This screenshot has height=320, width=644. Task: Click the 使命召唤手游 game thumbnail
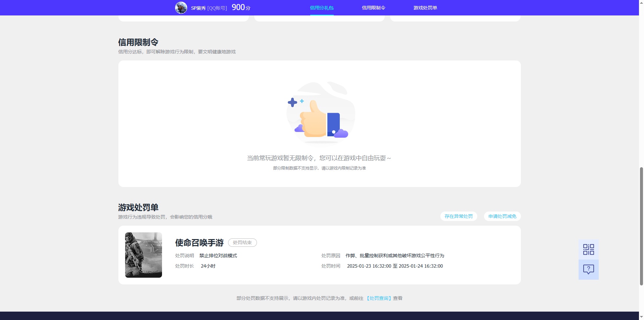[144, 255]
